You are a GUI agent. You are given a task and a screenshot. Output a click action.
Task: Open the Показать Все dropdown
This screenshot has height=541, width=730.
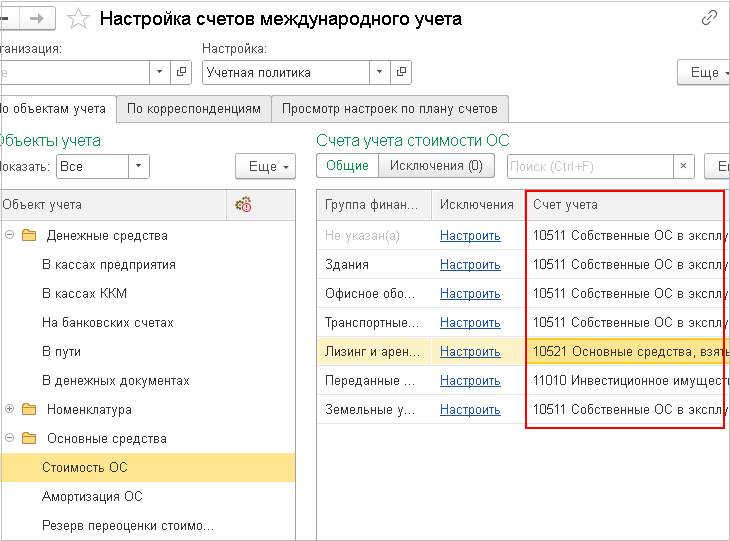(x=139, y=166)
